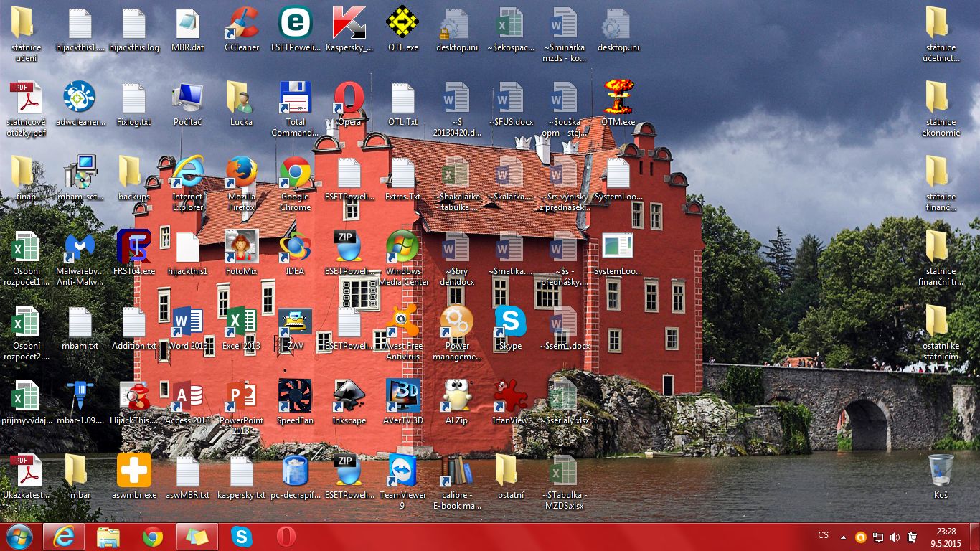
Task: Show hidden tray icons arrow
Action: pyautogui.click(x=842, y=537)
